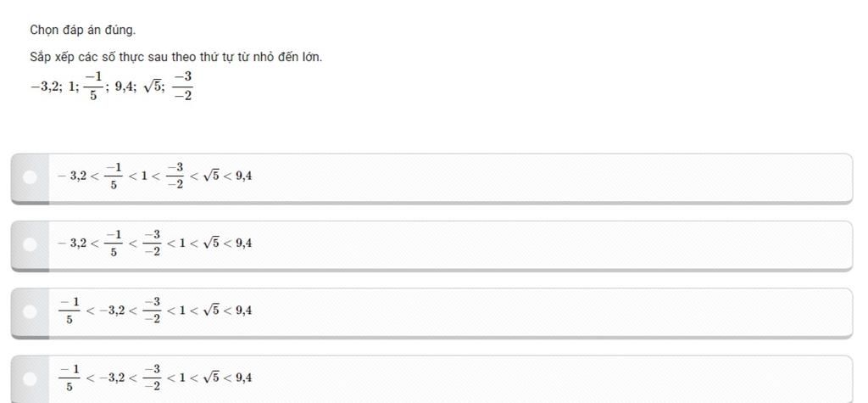Click the −3/−2 fraction in the question list

coord(182,87)
